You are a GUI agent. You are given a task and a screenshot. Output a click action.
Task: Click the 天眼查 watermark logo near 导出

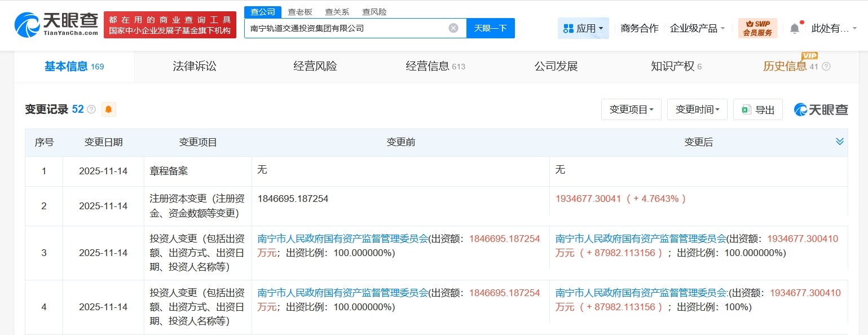[x=821, y=109]
